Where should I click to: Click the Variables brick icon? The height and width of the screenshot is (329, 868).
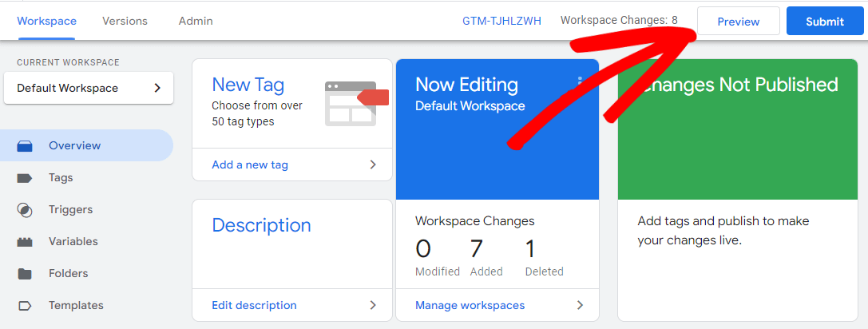coord(25,242)
